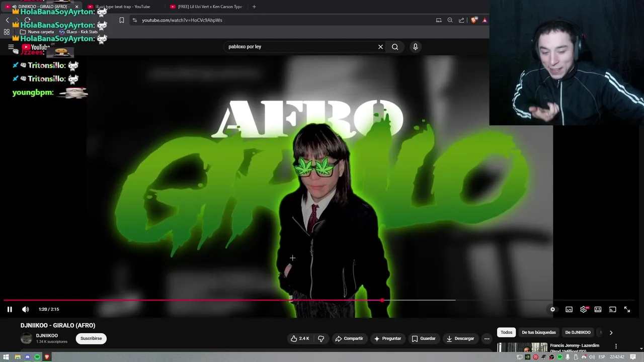Viewport: 644px width, 362px height.
Task: Pause the video with the pause button
Action: coord(10,309)
